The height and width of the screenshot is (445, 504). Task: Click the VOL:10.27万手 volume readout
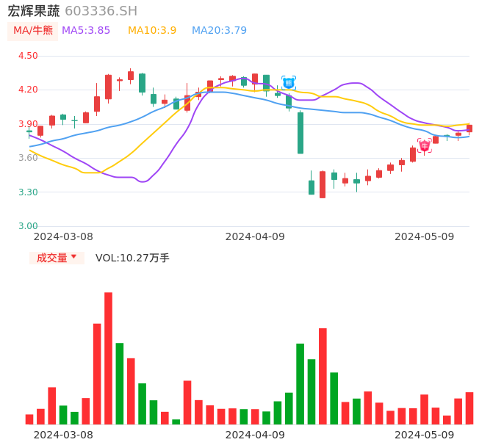pos(132,258)
